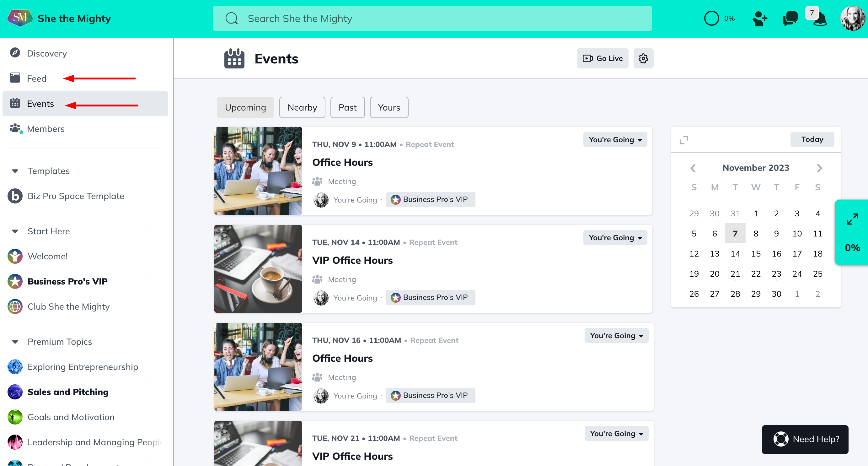Collapse the Templates section
The width and height of the screenshot is (868, 466).
(x=15, y=171)
